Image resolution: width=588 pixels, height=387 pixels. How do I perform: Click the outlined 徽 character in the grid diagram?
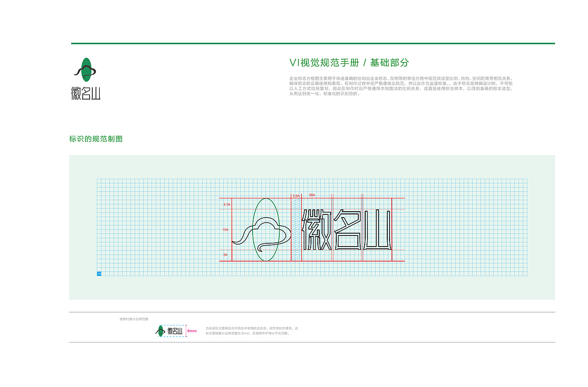(317, 230)
